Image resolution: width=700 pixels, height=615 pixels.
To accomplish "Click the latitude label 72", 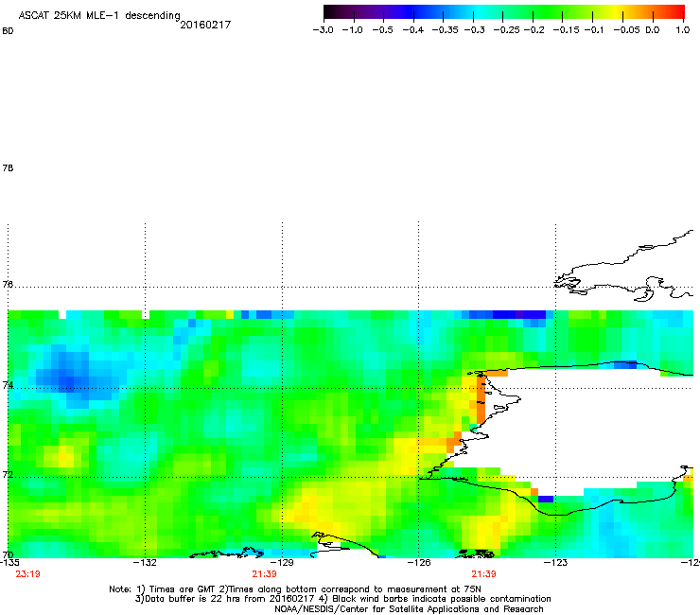I will coord(8,474).
